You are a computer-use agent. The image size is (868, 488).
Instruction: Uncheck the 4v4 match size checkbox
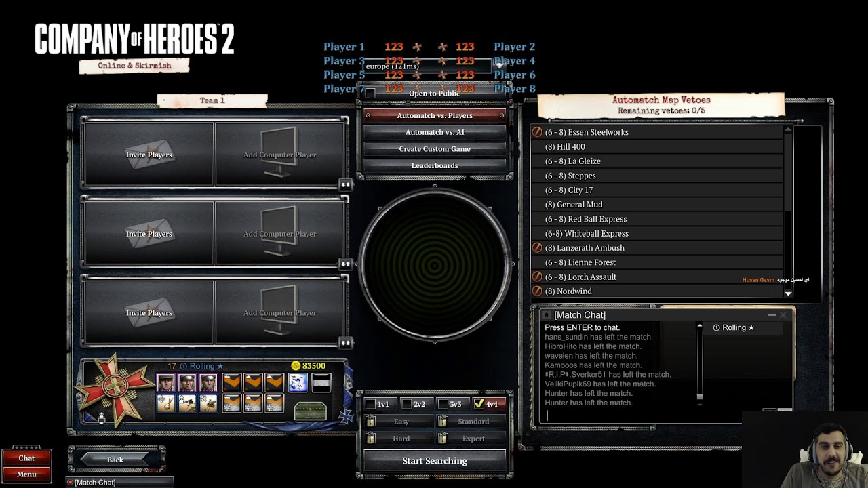point(479,404)
